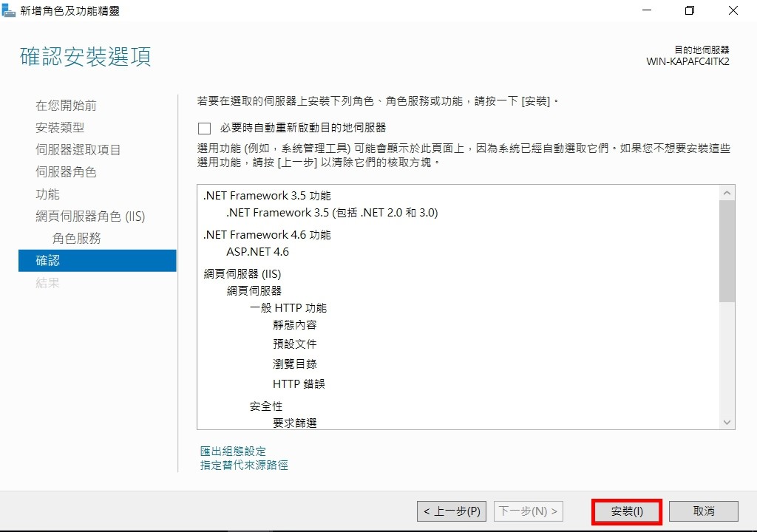Screen dimensions: 757x532
Task: Select 網頁伺服器角色 (IIS) in the sidebar
Action: [x=90, y=216]
